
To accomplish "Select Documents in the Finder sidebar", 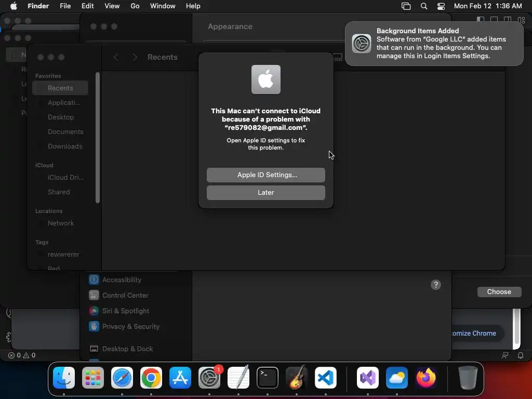I will point(60,131).
